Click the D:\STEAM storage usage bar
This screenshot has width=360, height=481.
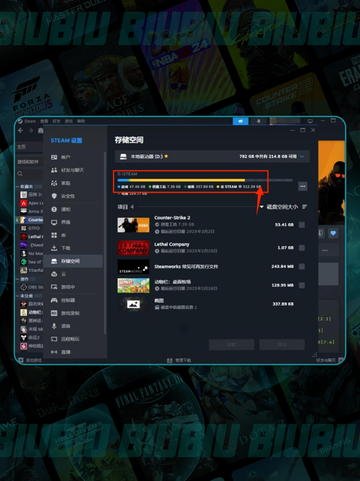coord(205,180)
